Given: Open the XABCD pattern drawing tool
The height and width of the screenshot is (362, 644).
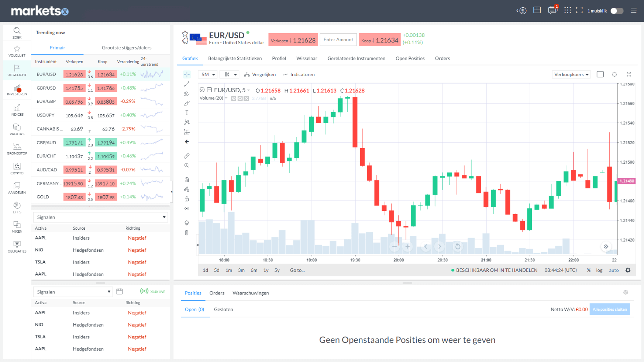Looking at the screenshot, I should click(187, 122).
